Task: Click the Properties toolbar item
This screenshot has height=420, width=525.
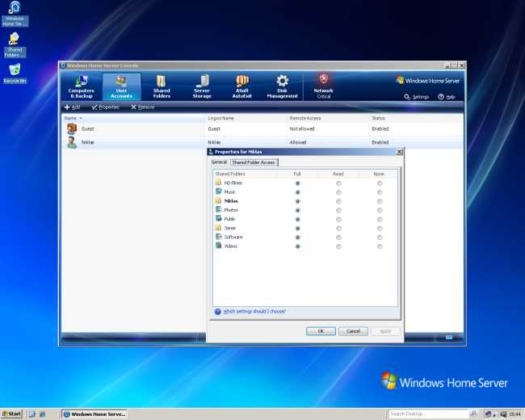Action: tap(106, 107)
